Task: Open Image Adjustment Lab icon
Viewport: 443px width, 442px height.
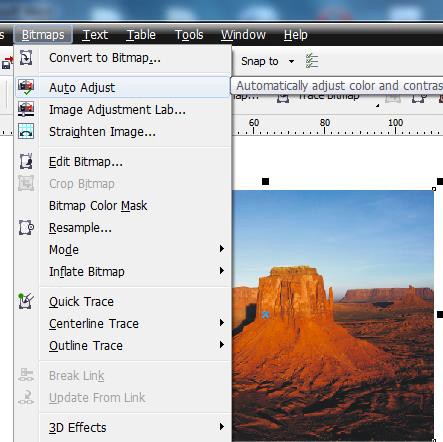Action: click(26, 109)
